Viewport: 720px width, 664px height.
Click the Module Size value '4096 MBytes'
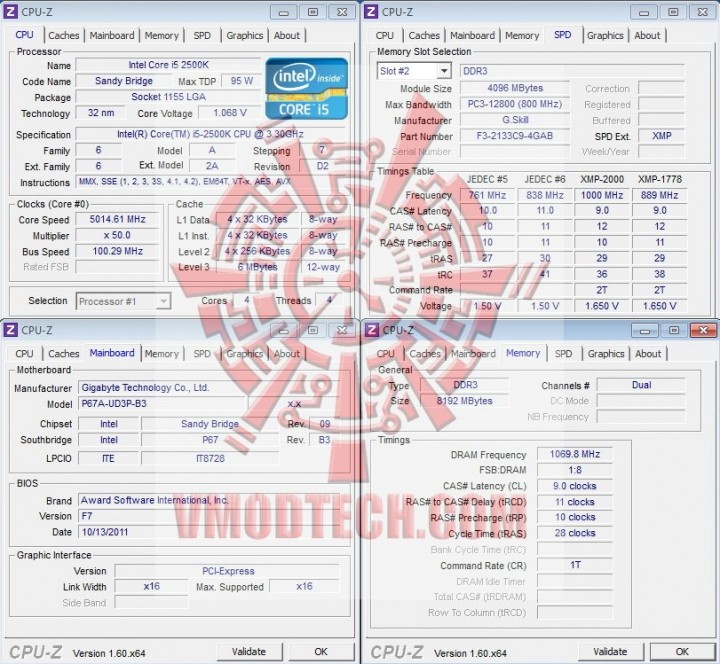515,88
